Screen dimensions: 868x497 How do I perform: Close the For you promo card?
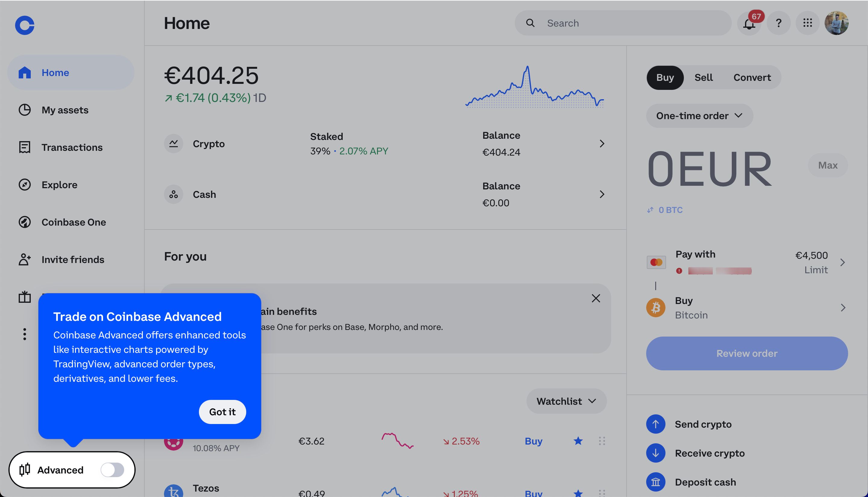(596, 298)
